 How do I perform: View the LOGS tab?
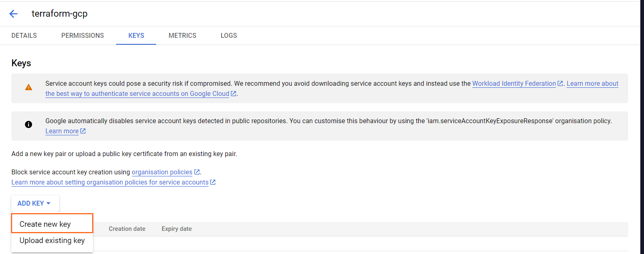[228, 36]
